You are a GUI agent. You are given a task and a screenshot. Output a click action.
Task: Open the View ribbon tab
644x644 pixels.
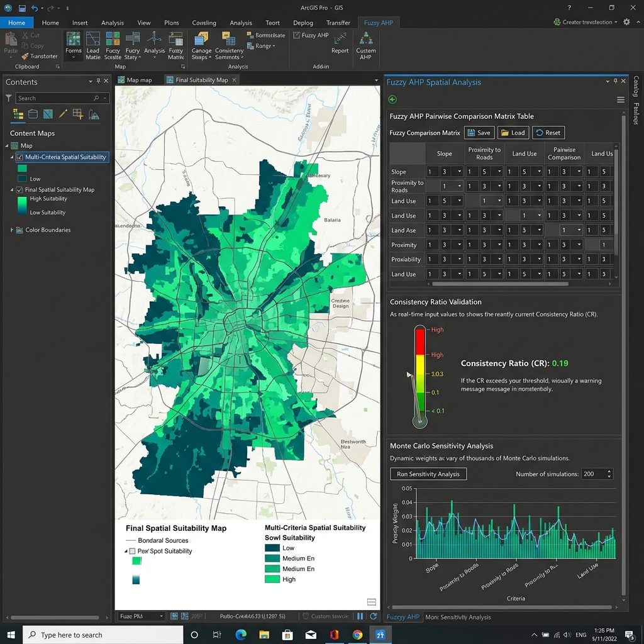tap(144, 23)
